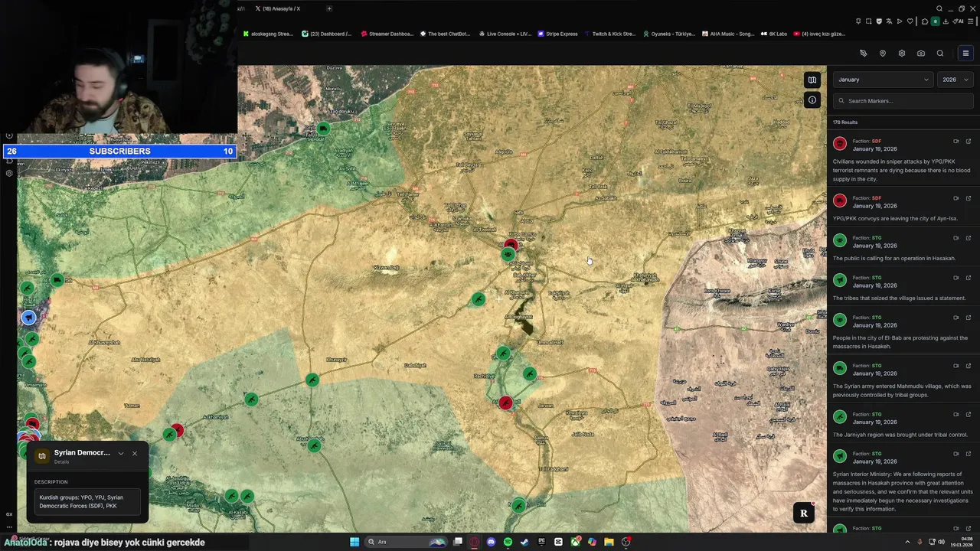Viewport: 980px width, 551px height.
Task: Open external link of January 18 SDF sniper entry
Action: click(969, 142)
